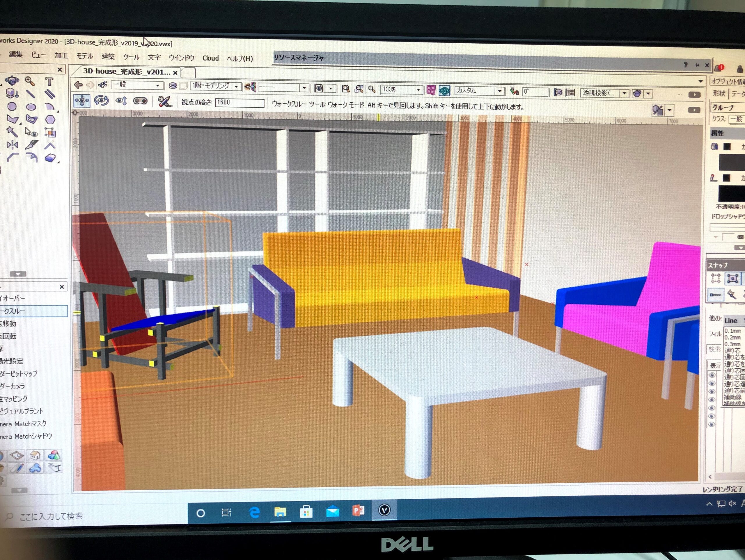Select the Mirror tool
The height and width of the screenshot is (560, 745).
coord(13,145)
